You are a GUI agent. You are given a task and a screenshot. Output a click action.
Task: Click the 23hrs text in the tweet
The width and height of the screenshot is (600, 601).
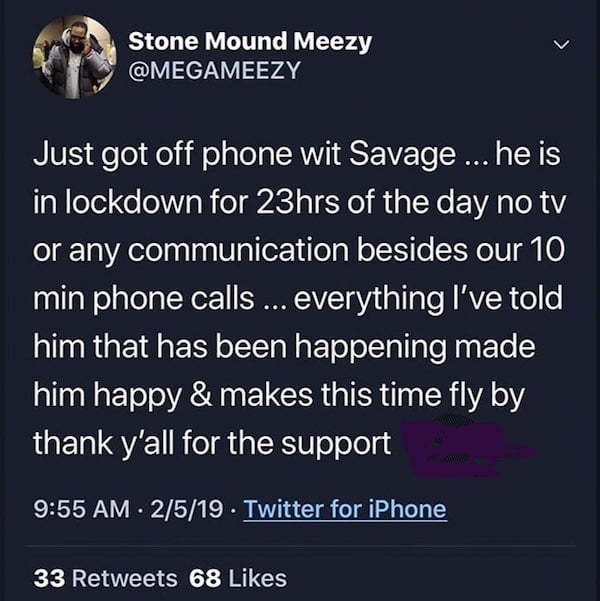click(297, 202)
